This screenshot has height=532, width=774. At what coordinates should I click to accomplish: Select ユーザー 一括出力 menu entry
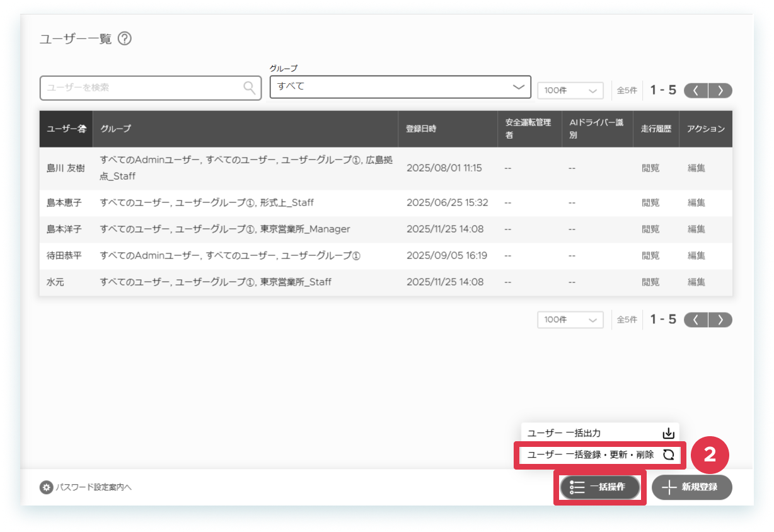(x=600, y=433)
